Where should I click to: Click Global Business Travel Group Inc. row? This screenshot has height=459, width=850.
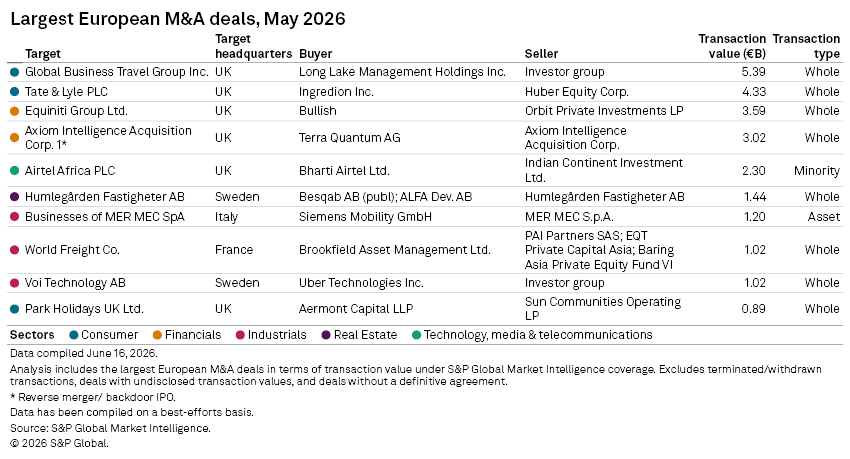[425, 72]
